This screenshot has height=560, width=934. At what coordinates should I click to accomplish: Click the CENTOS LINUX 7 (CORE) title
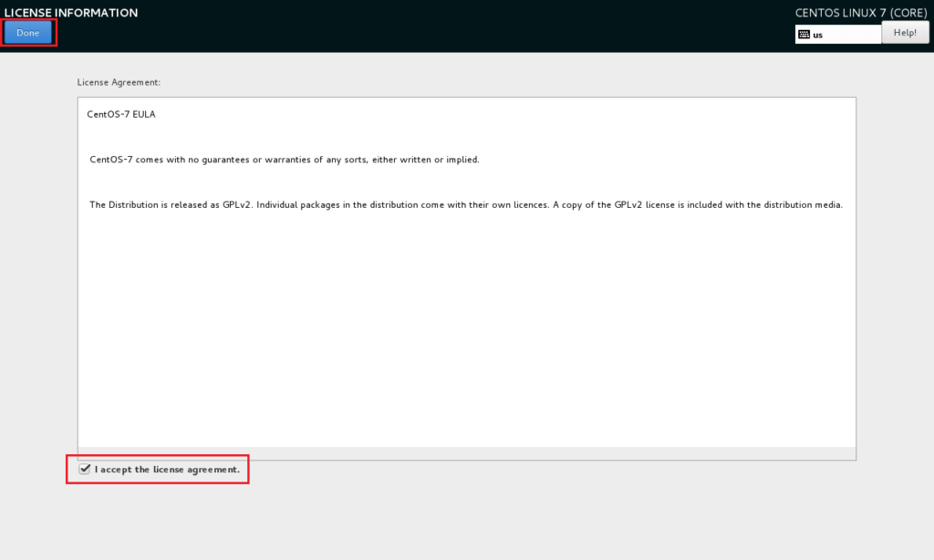(x=861, y=12)
